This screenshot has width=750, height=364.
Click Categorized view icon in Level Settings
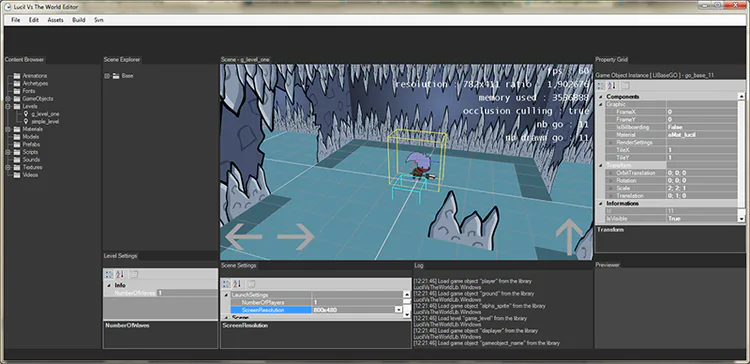[109, 275]
